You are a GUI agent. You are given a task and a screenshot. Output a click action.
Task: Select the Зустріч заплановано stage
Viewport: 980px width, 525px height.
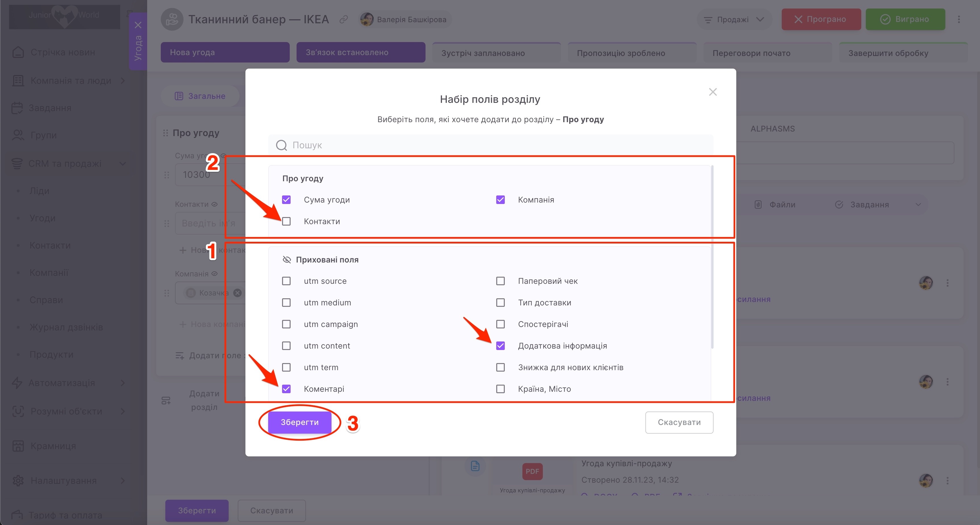coord(496,53)
